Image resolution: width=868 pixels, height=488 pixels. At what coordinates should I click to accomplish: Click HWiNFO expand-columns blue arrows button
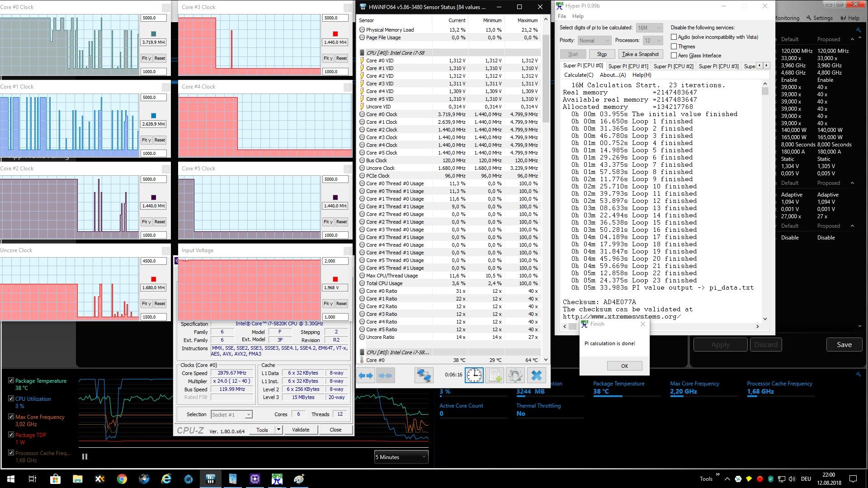[366, 375]
